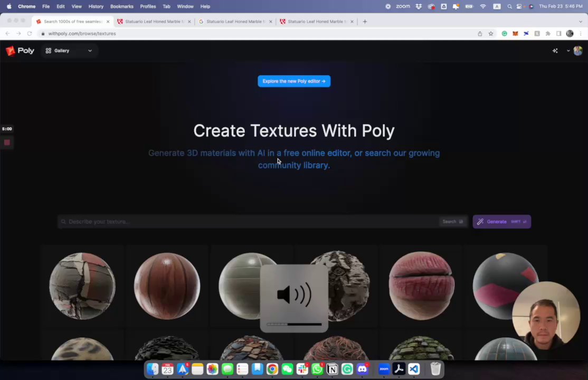Open the Profiles menu
The width and height of the screenshot is (588, 380).
tap(148, 6)
